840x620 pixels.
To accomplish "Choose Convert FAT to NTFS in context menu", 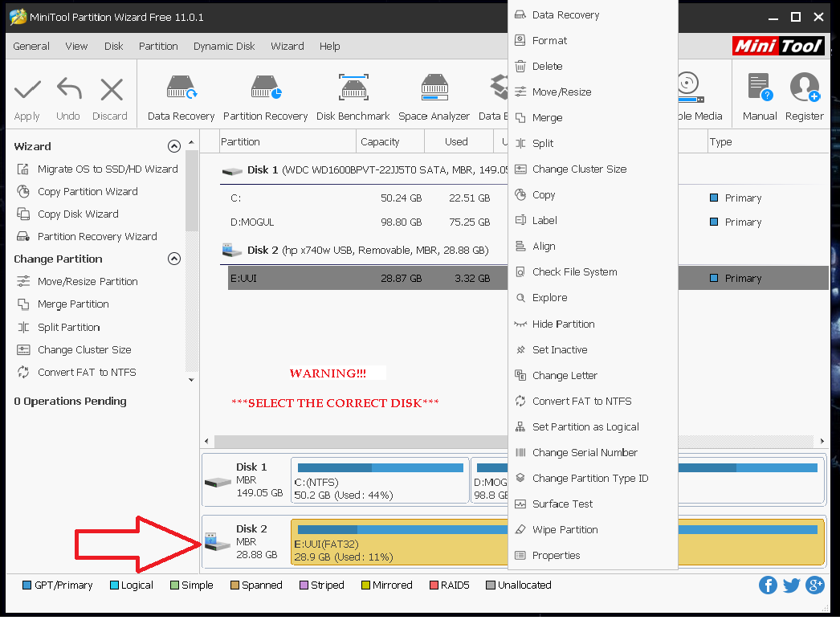I will (593, 402).
